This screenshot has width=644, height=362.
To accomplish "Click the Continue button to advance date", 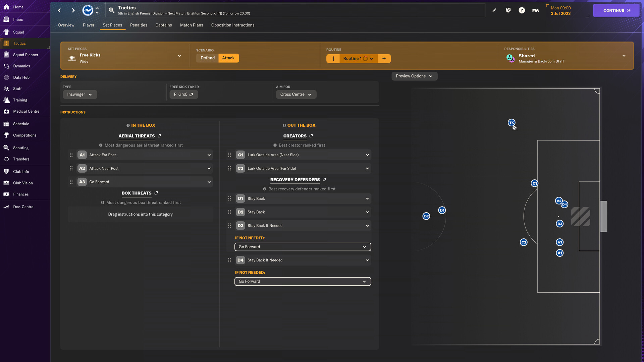I will [616, 10].
